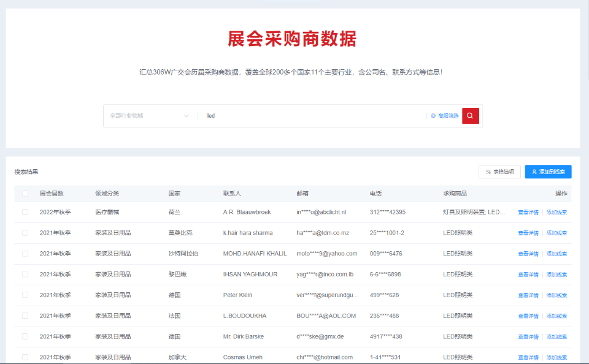This screenshot has height=364, width=589.
Task: Select checkbox for k.hair hara sharma row
Action: click(25, 233)
